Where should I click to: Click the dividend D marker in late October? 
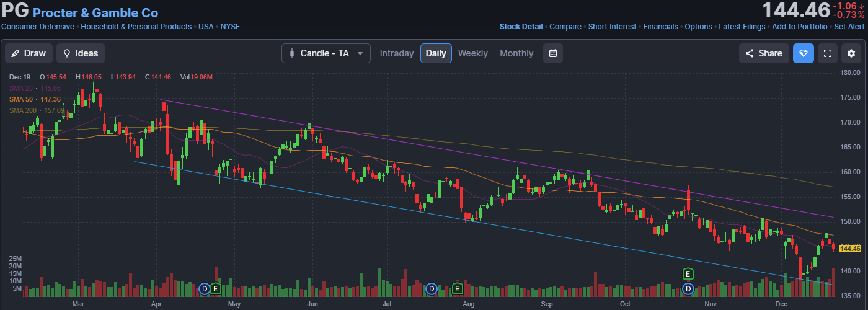click(688, 288)
